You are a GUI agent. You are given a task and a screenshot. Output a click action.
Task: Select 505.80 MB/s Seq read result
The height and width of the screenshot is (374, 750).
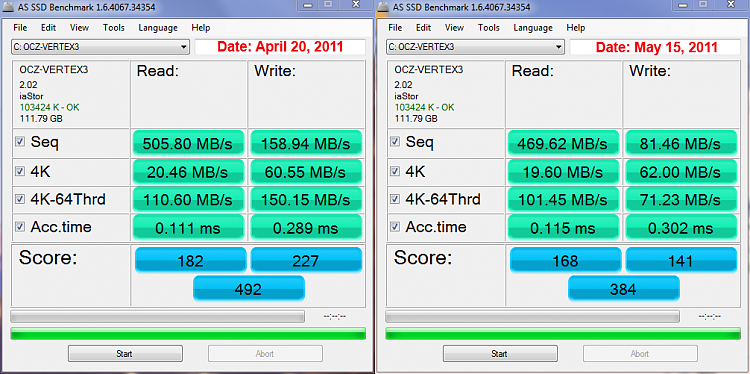tap(188, 143)
